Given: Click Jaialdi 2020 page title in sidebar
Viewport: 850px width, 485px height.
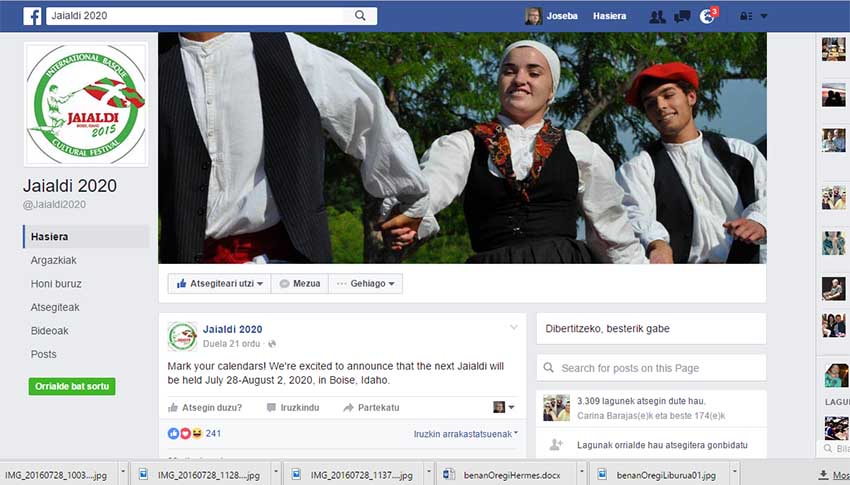Looking at the screenshot, I should 70,186.
